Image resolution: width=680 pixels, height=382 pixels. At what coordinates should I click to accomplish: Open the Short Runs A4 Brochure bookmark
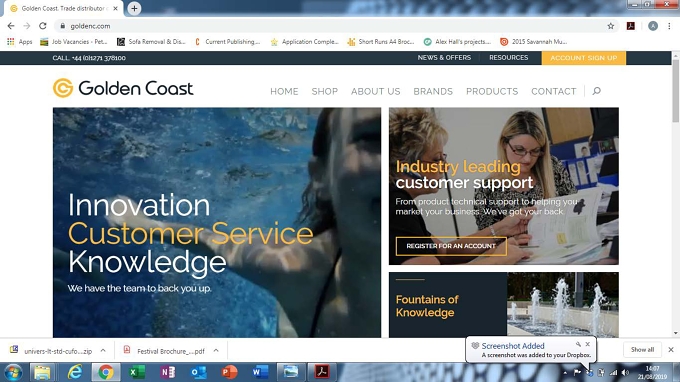point(381,42)
